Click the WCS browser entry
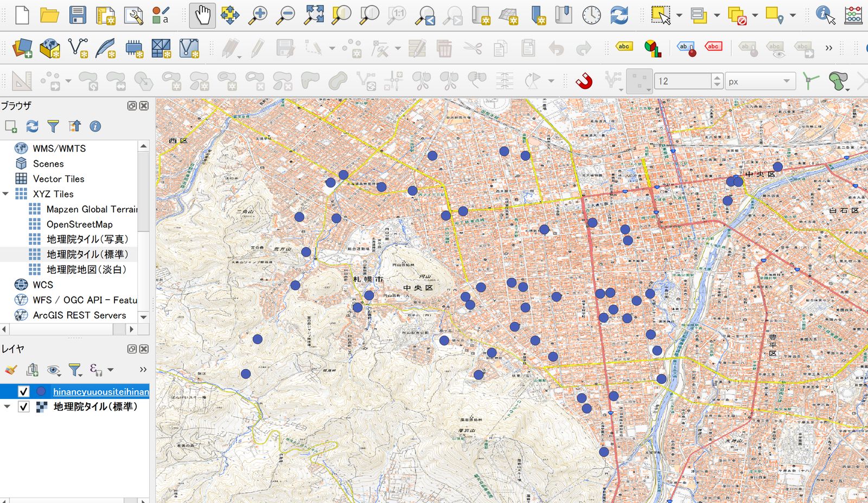Image resolution: width=868 pixels, height=503 pixels. click(43, 285)
